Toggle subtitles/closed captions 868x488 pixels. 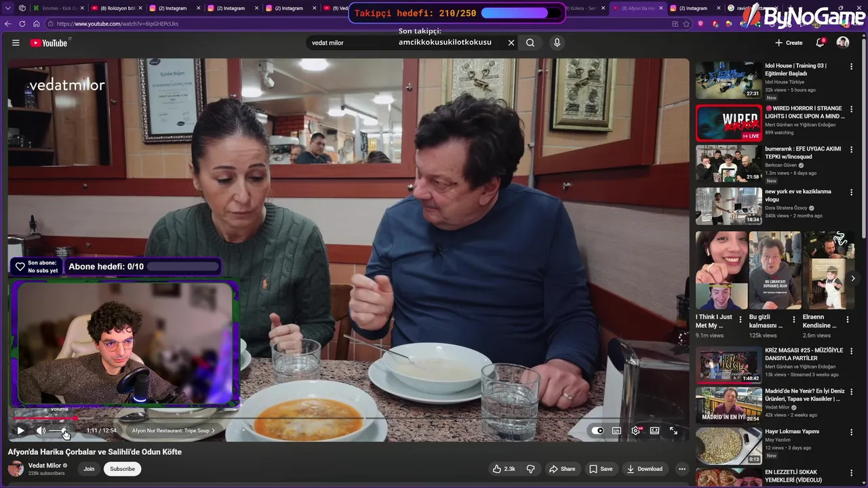tap(616, 430)
